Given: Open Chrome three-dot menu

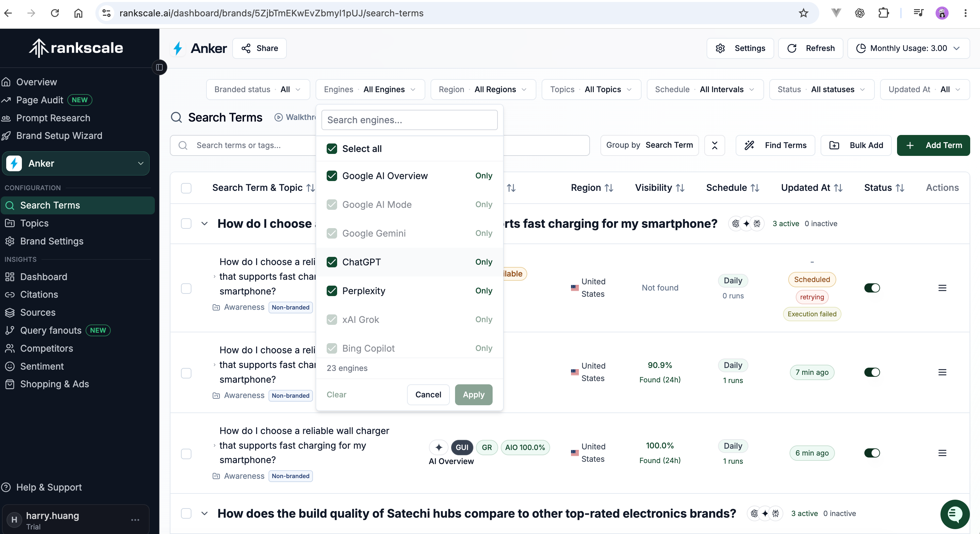Looking at the screenshot, I should [965, 13].
